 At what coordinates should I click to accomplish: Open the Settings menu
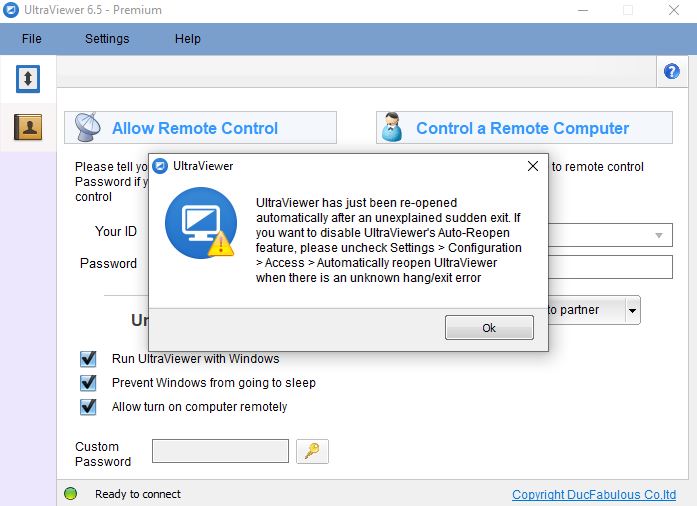pos(107,39)
